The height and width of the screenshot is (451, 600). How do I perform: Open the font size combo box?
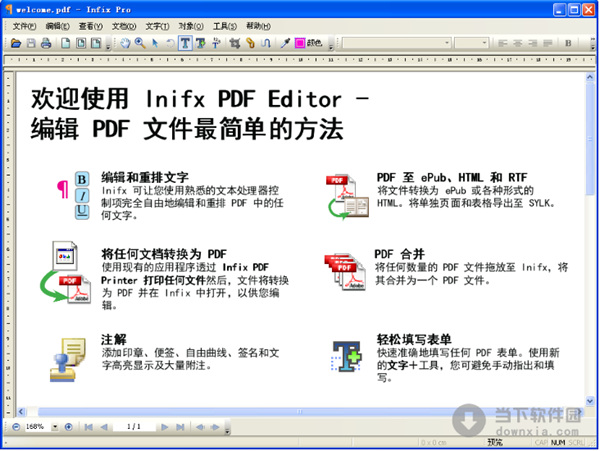click(x=471, y=43)
